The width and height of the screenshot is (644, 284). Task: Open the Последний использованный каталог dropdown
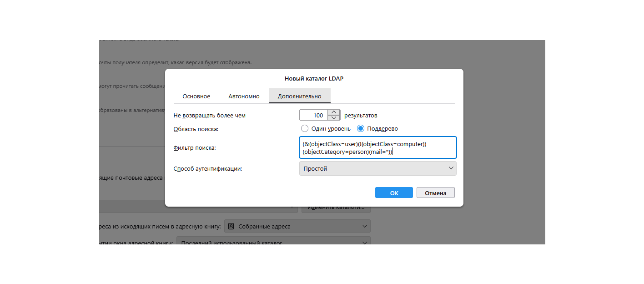(273, 242)
